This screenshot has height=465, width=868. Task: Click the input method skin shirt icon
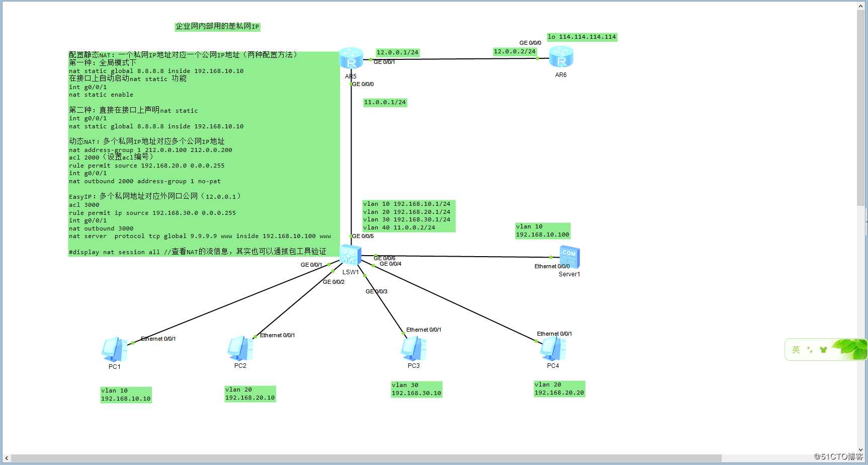(x=823, y=349)
